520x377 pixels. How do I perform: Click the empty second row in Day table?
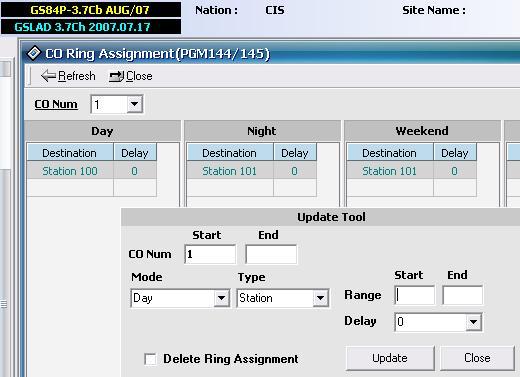[x=92, y=188]
